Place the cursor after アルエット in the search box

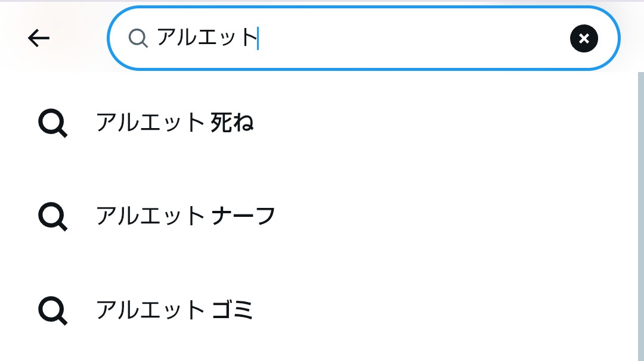(x=258, y=38)
